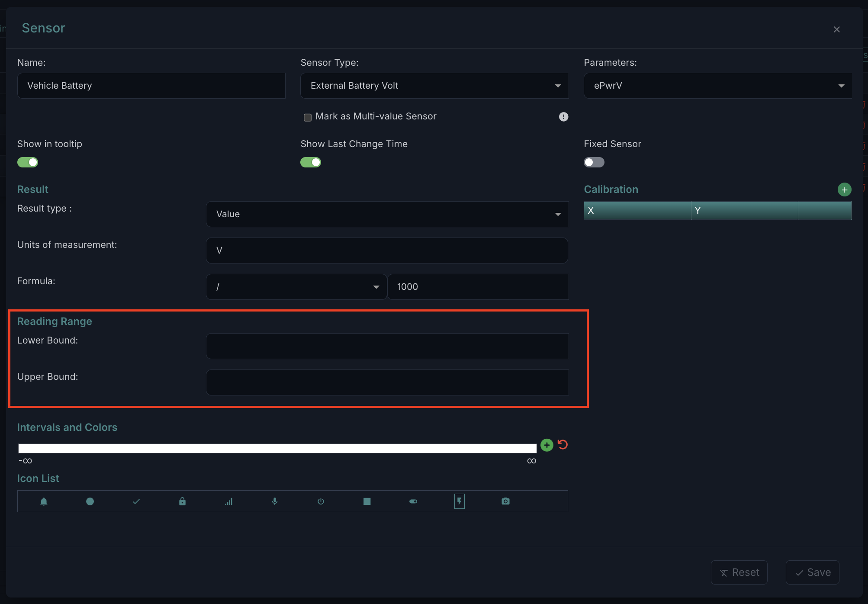Close the Sensor dialog
This screenshot has height=604, width=868.
(836, 29)
